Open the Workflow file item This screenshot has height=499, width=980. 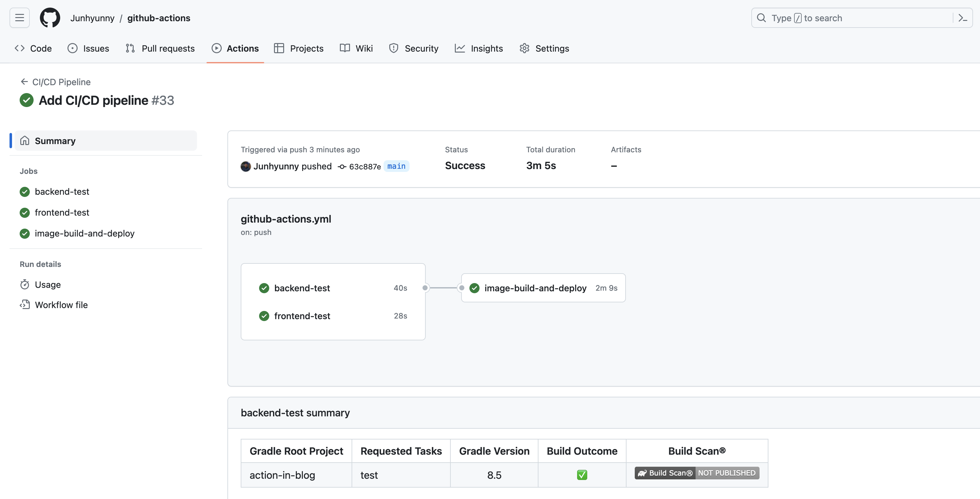click(x=61, y=305)
